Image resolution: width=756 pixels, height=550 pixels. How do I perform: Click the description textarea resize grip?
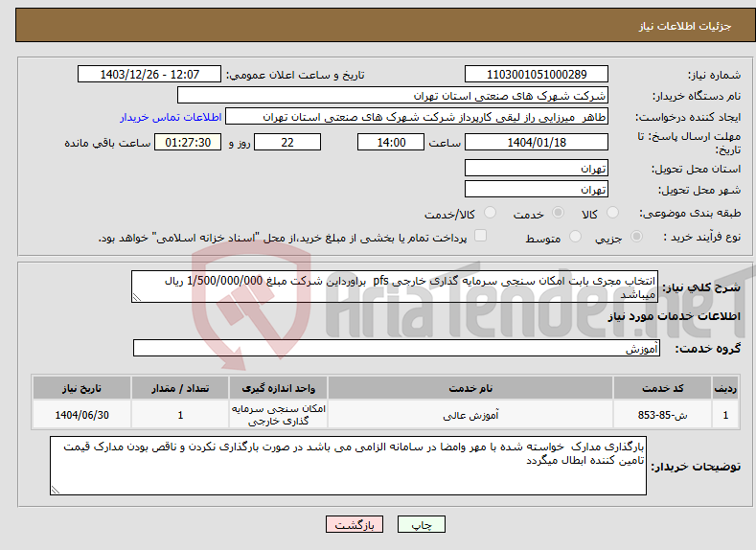(x=136, y=298)
